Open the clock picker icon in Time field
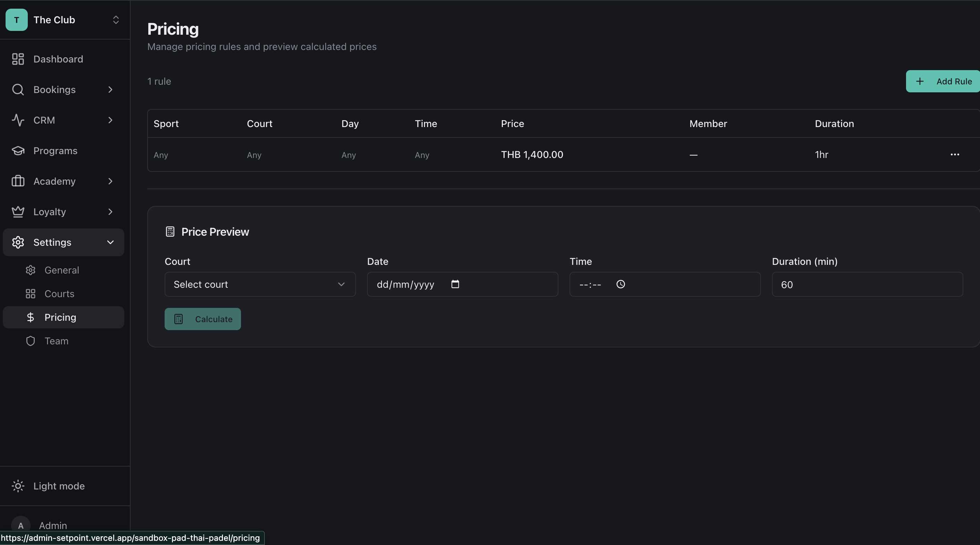The height and width of the screenshot is (545, 980). tap(621, 284)
